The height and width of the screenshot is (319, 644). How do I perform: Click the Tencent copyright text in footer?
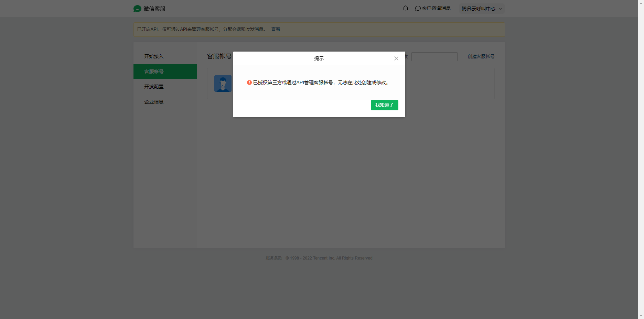[x=329, y=258]
